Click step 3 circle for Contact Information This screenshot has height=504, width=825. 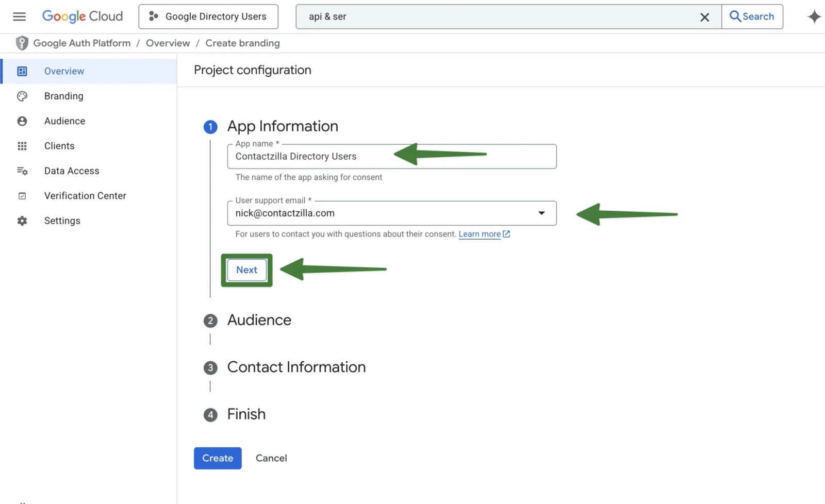tap(210, 368)
